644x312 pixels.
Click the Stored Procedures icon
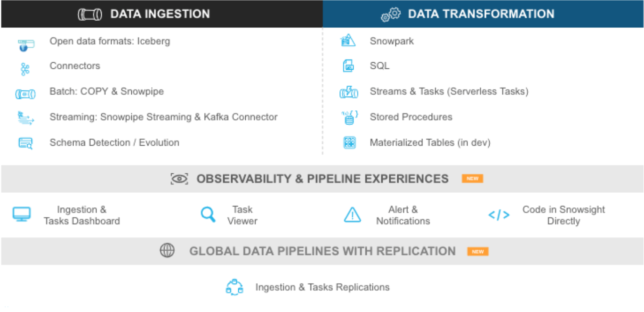click(x=349, y=118)
